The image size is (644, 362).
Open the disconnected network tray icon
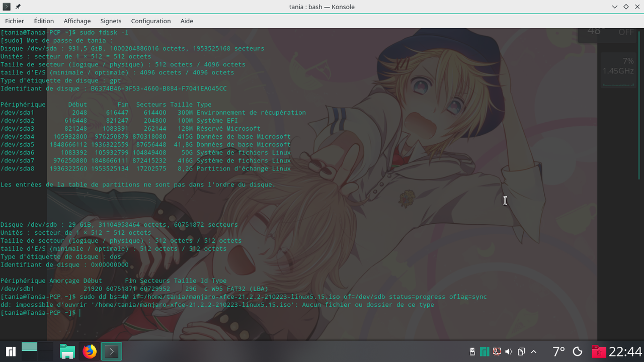click(x=497, y=351)
